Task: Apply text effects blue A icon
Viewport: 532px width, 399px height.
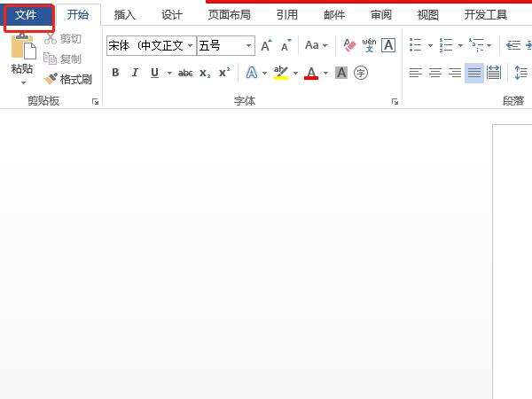Action: click(252, 73)
